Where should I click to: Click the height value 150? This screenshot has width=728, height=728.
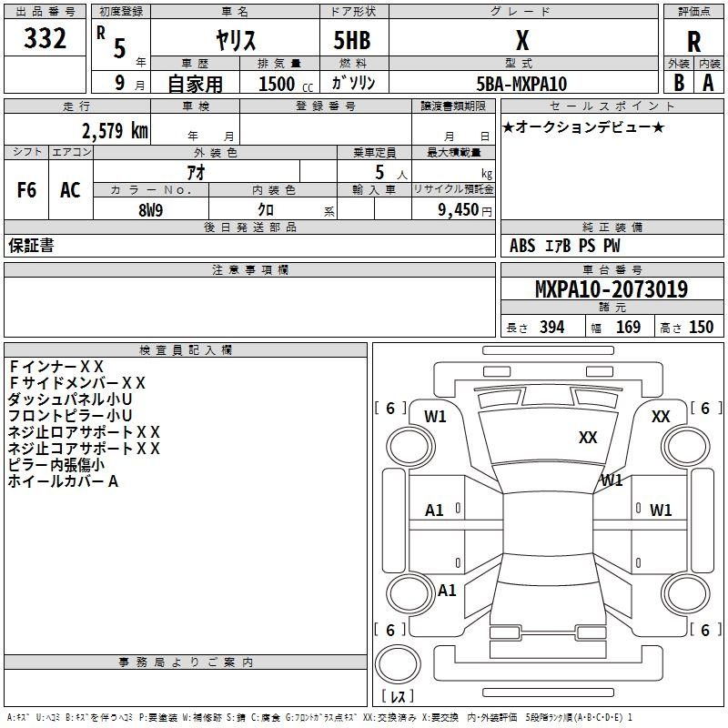701,328
